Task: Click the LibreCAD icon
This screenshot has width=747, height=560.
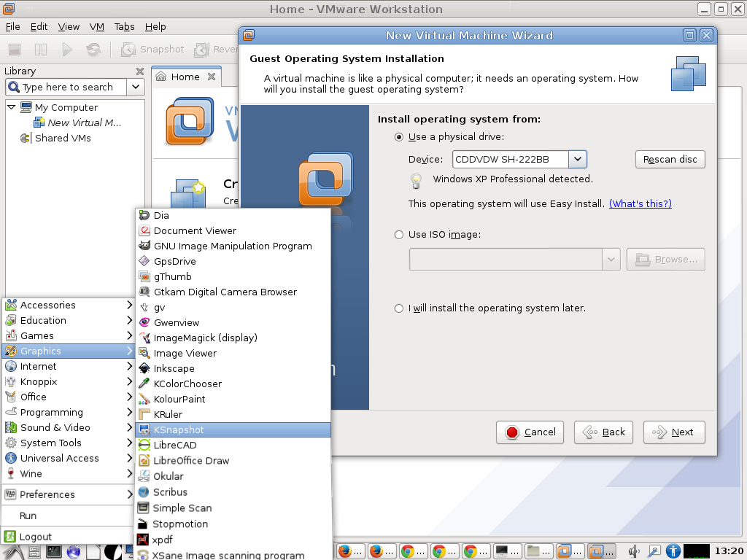Action: tap(144, 445)
